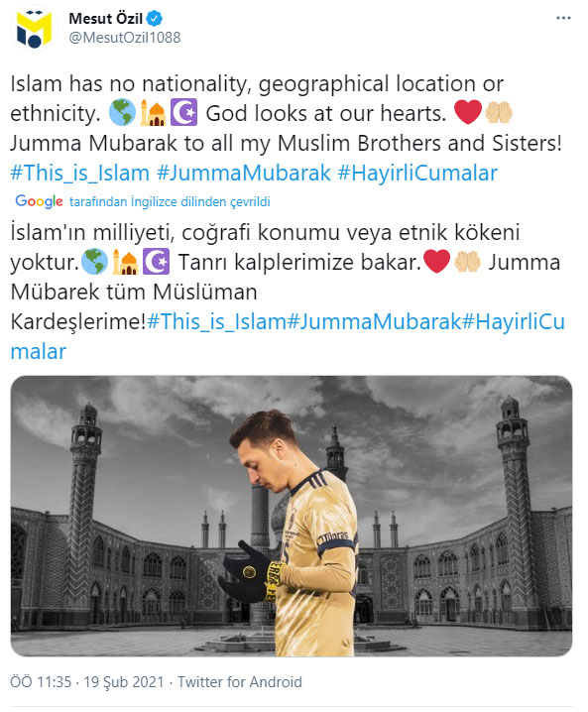Image resolution: width=588 pixels, height=712 pixels.
Task: Click the red heart emoji in the original tweet
Action: click(468, 112)
